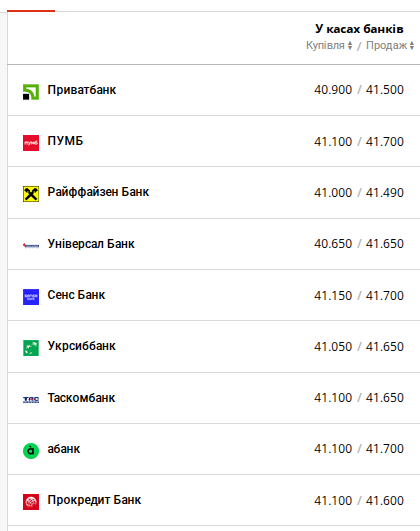420x531 pixels.
Task: Click the Приватбанк green logo icon
Action: pos(31,92)
